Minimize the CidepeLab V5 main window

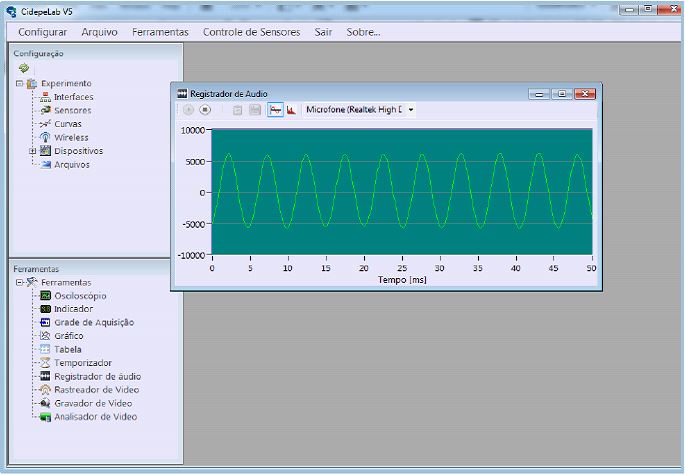tap(630, 10)
